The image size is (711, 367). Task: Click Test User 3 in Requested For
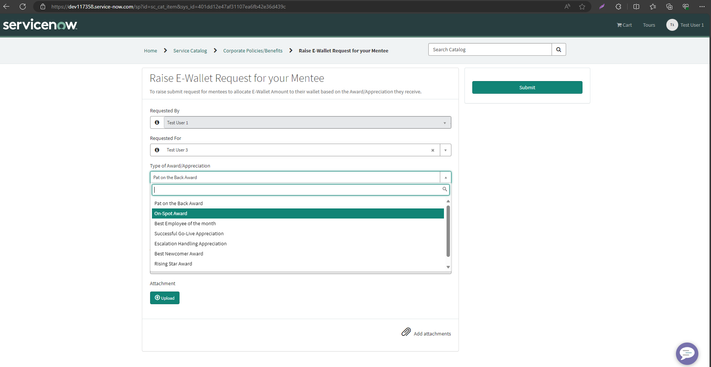click(177, 150)
